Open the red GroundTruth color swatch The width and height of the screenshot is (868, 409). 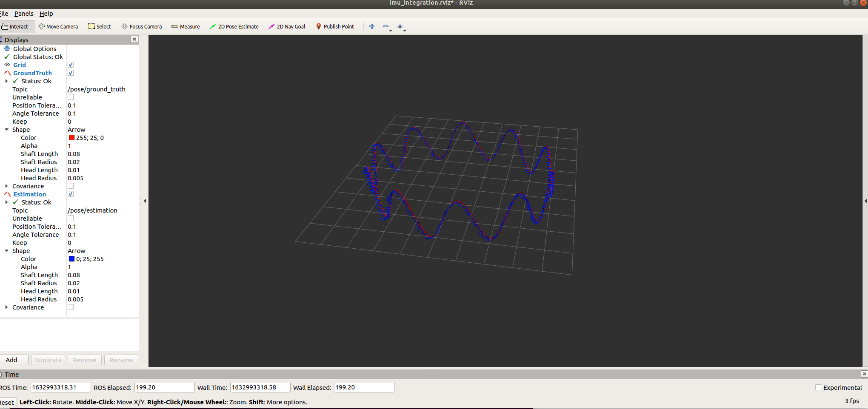coord(71,137)
